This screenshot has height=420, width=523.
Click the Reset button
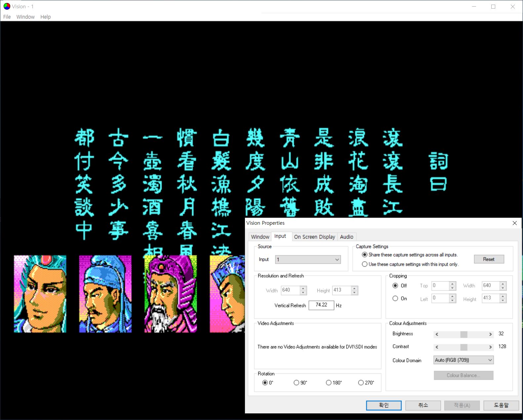(489, 259)
